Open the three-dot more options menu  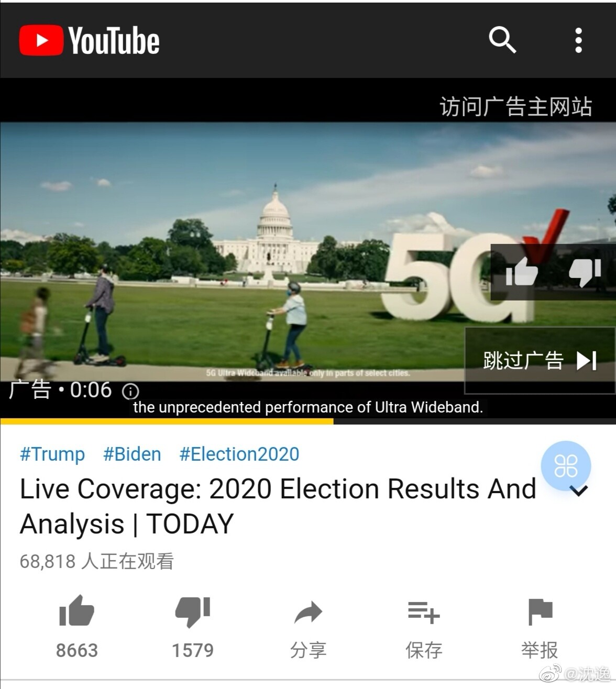pos(578,40)
